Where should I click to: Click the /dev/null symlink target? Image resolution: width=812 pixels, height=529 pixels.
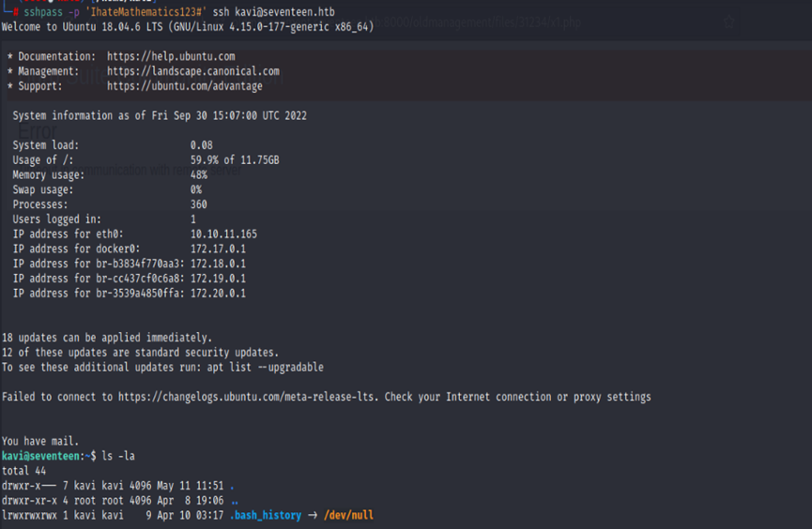349,515
